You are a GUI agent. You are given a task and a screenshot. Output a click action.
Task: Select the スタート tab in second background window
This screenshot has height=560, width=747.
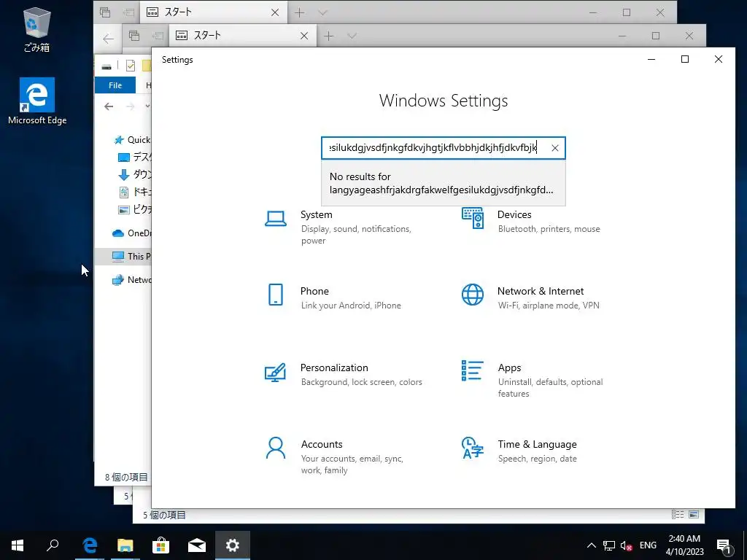click(243, 36)
